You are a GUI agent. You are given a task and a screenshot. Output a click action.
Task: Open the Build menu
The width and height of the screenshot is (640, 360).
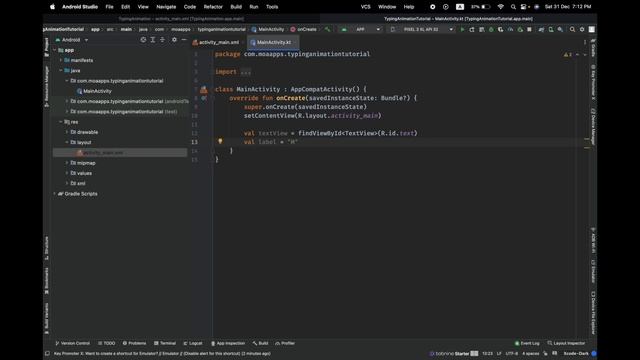[x=236, y=7]
